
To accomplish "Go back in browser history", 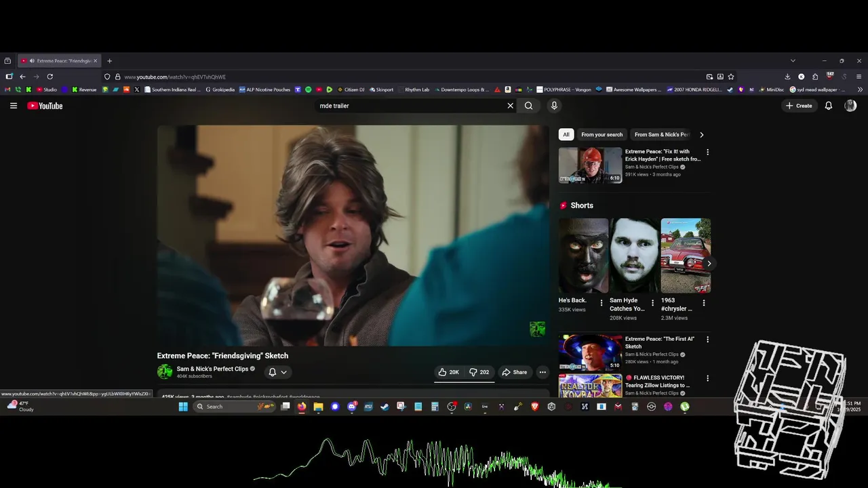I will coord(22,77).
